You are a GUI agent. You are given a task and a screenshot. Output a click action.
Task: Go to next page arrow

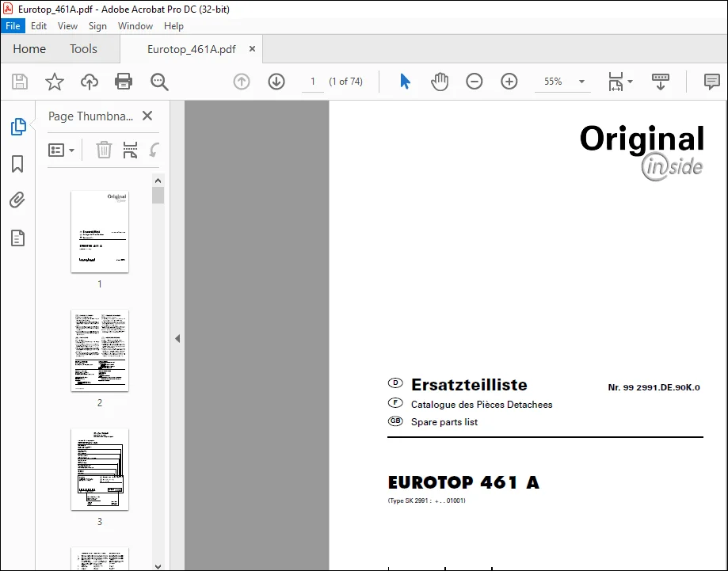click(x=276, y=82)
